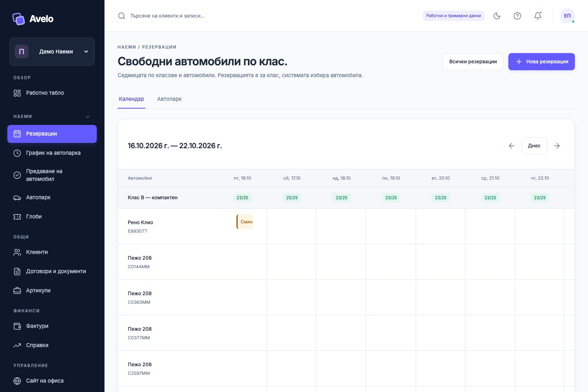
Task: Open Клиенти people icon
Action: (17, 252)
